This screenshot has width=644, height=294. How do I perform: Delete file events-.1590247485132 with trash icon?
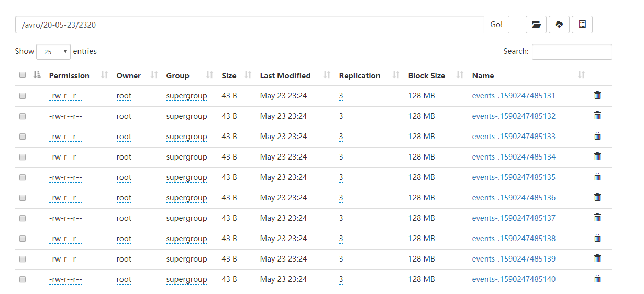(597, 116)
